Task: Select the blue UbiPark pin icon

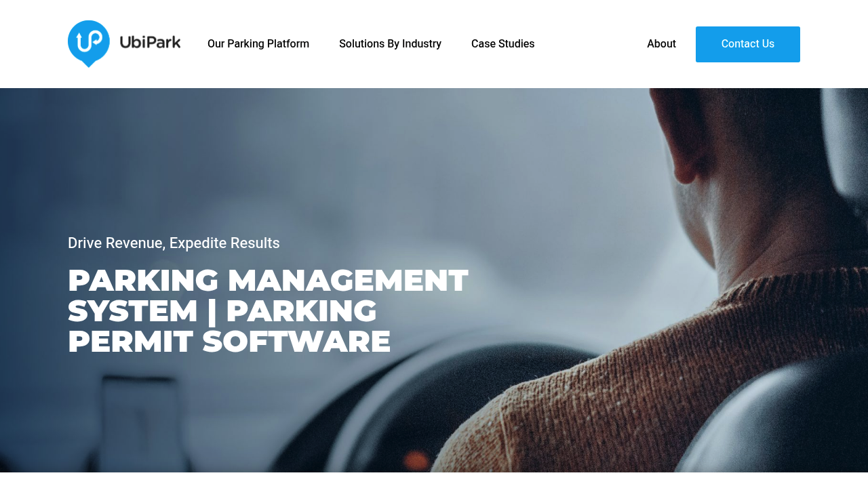Action: coord(88,43)
